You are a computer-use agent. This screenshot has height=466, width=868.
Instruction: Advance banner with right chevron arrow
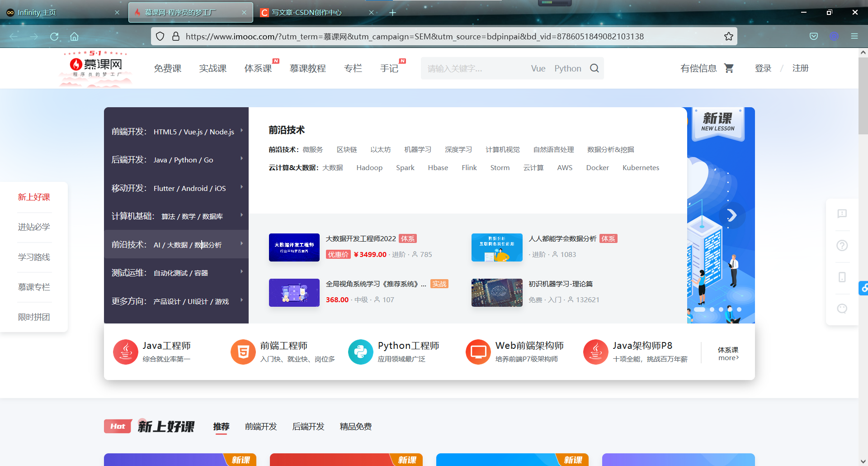[x=732, y=215]
